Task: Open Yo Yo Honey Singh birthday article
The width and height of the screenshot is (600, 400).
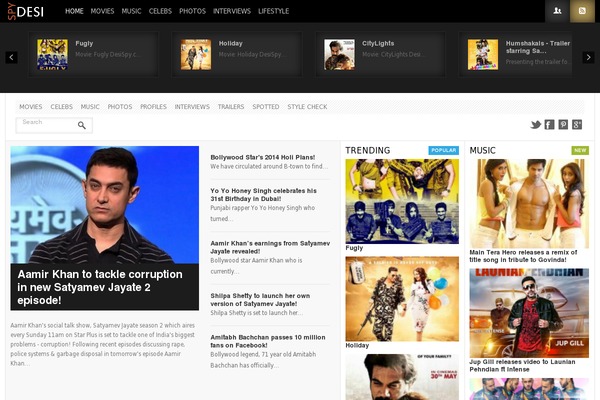Action: 263,194
